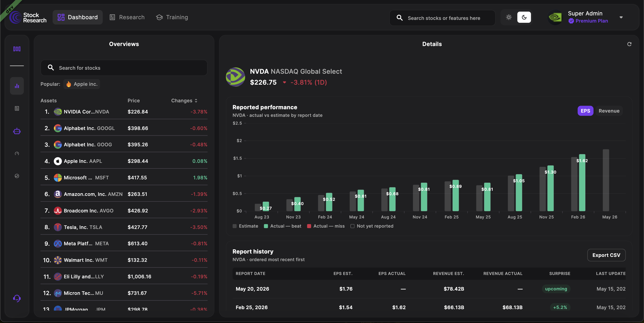This screenshot has width=644, height=323.
Task: Click the $78.42B revenue estimate cell
Action: [453, 289]
